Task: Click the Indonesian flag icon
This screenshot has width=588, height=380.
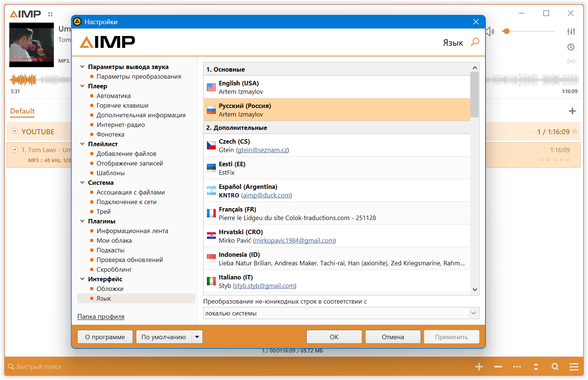Action: pyautogui.click(x=211, y=259)
